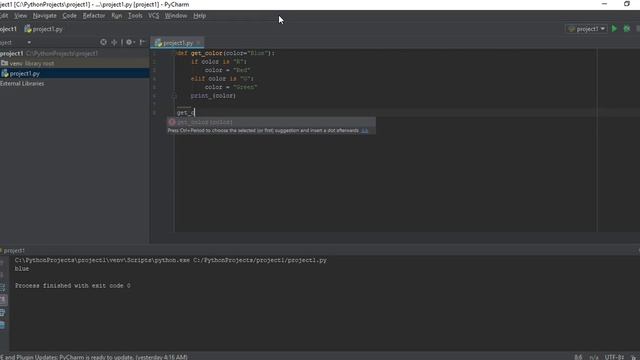Click the 'elif color is' code line
The image size is (640, 360).
click(x=222, y=78)
